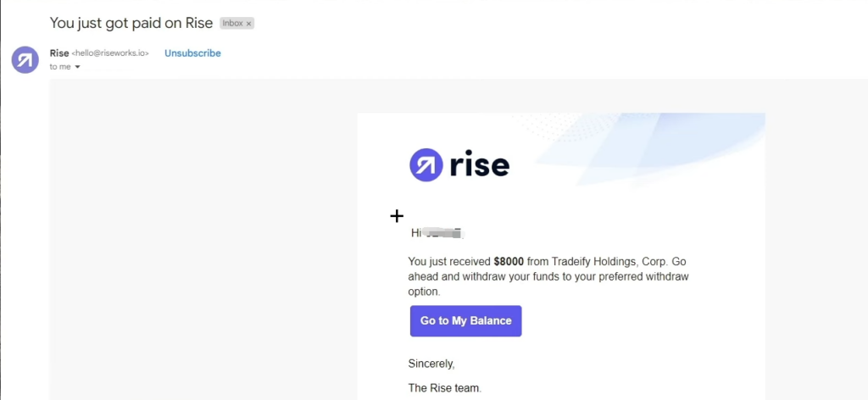Click the word "option." in the email body

click(x=424, y=292)
